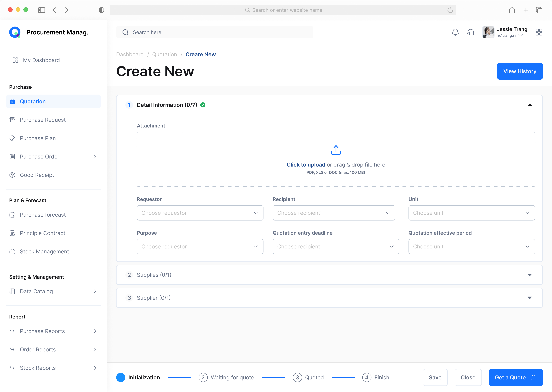The image size is (552, 392).
Task: Click the privacy shield icon
Action: pyautogui.click(x=101, y=10)
